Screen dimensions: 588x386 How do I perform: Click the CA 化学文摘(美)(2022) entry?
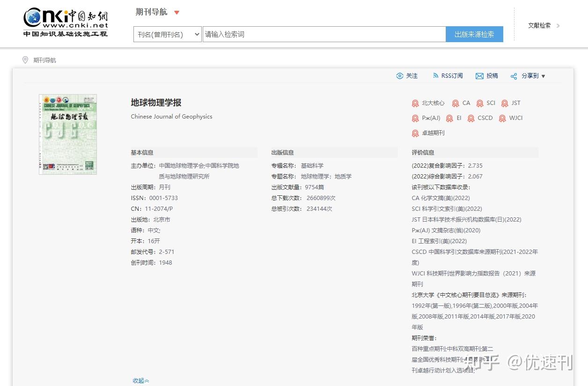[x=441, y=198]
